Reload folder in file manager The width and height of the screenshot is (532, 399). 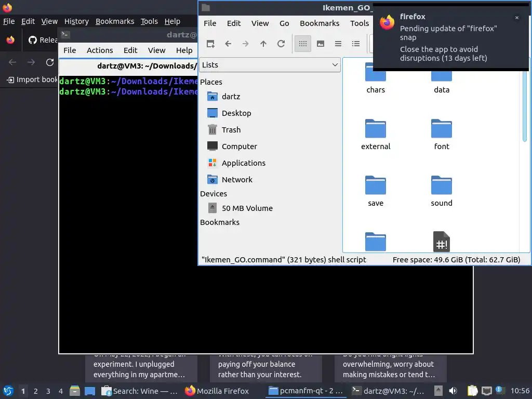pos(281,44)
